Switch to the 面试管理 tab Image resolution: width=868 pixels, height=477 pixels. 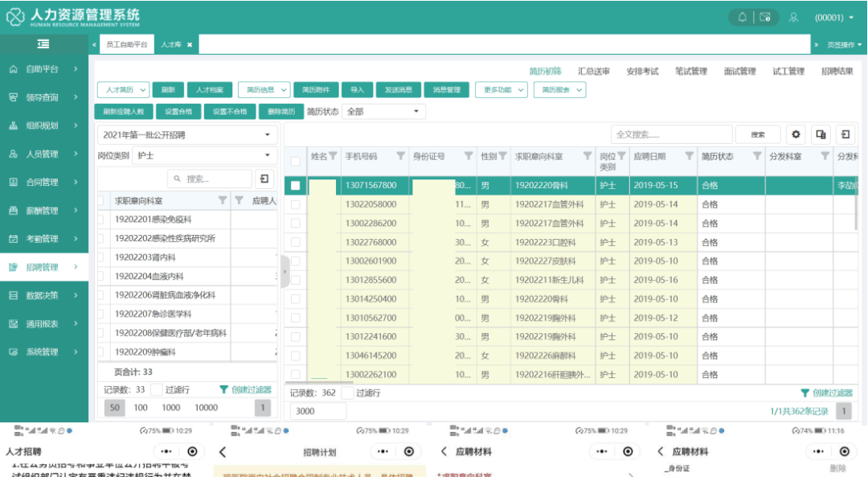pyautogui.click(x=739, y=72)
